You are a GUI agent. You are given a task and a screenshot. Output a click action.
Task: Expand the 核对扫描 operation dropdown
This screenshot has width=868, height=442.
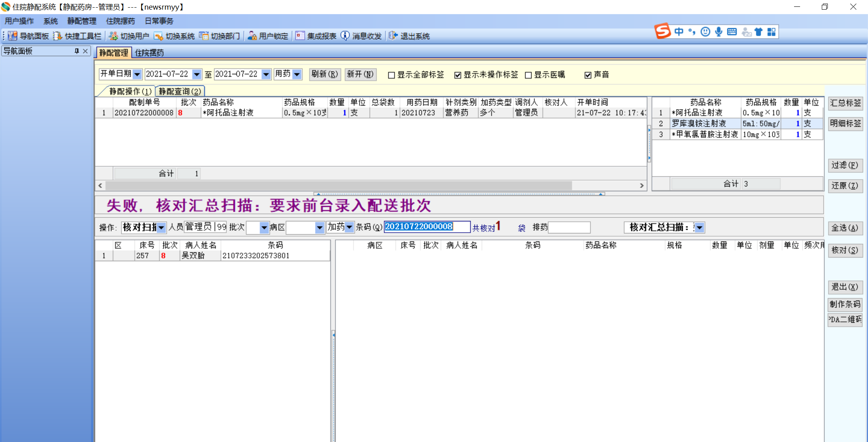[161, 228]
